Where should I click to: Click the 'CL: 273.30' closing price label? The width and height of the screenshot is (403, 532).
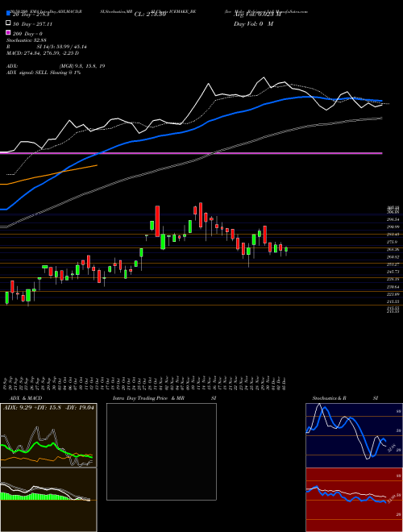click(x=150, y=15)
